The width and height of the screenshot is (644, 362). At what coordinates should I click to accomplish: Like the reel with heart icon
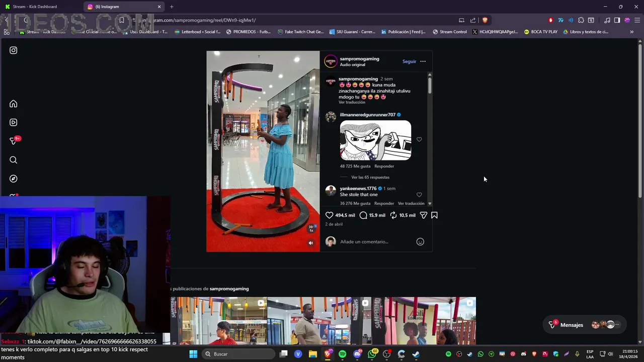(330, 215)
